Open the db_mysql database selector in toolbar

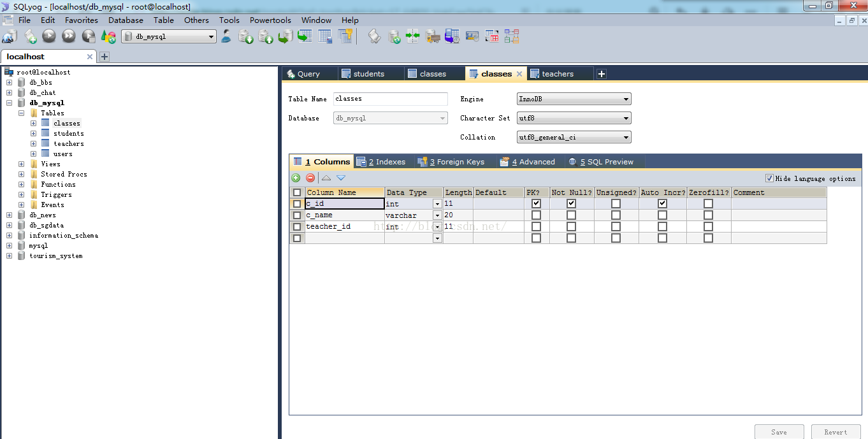[x=169, y=37]
